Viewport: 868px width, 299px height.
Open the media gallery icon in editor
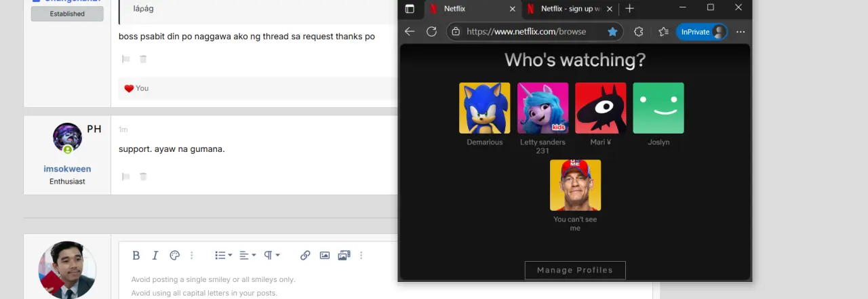pyautogui.click(x=344, y=256)
